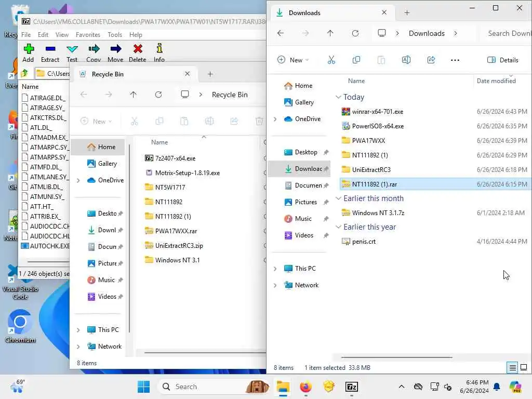Refresh the Recycle Bin window
This screenshot has width=532, height=399.
click(158, 95)
